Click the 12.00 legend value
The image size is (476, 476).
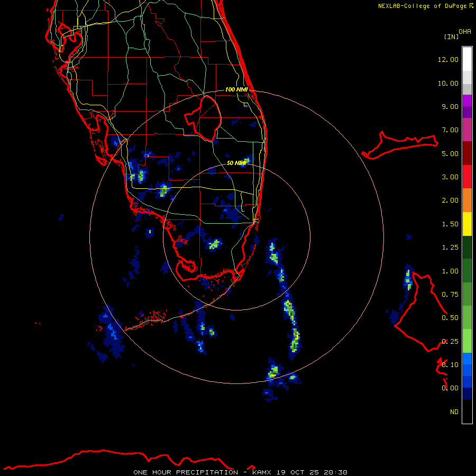pyautogui.click(x=448, y=59)
